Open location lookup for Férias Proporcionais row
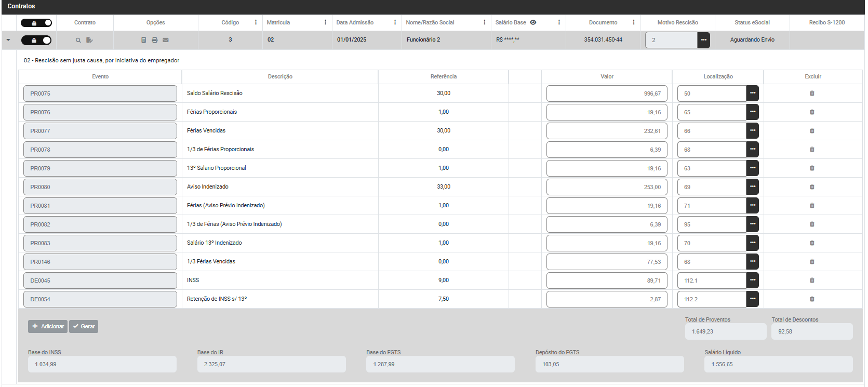868x387 pixels. tap(753, 112)
